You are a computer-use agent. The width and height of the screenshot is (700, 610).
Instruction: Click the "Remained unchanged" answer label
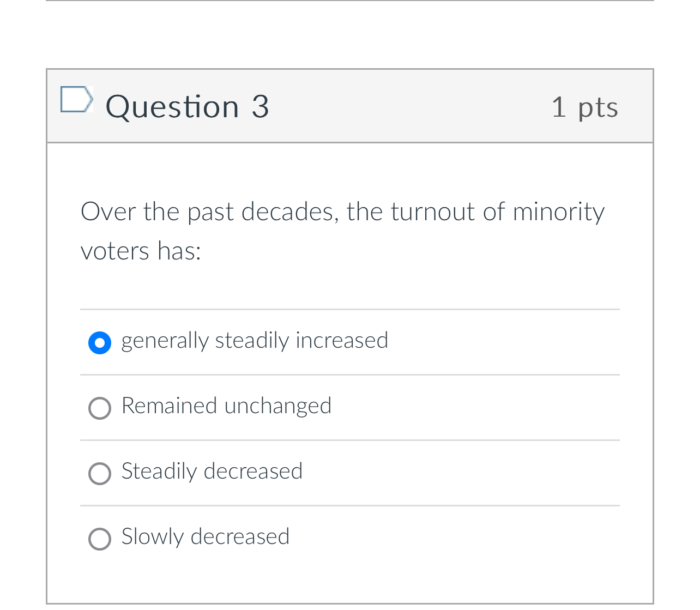(x=226, y=406)
